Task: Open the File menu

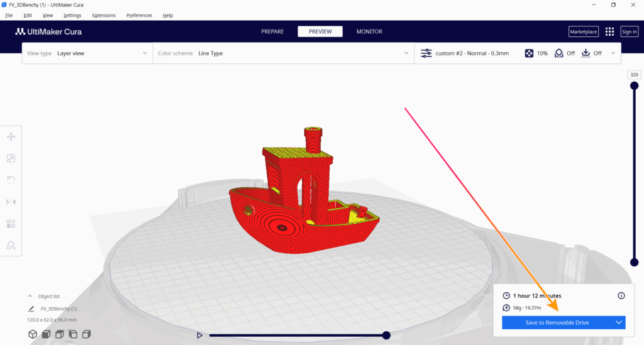Action: pos(9,15)
